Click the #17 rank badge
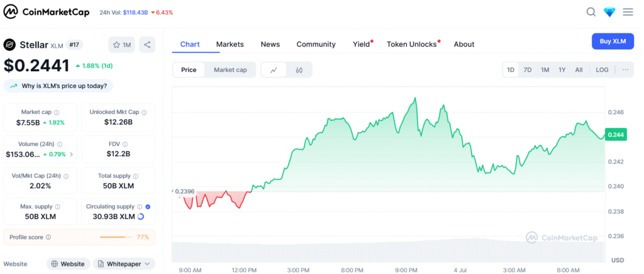This screenshot has width=644, height=274. [x=74, y=45]
